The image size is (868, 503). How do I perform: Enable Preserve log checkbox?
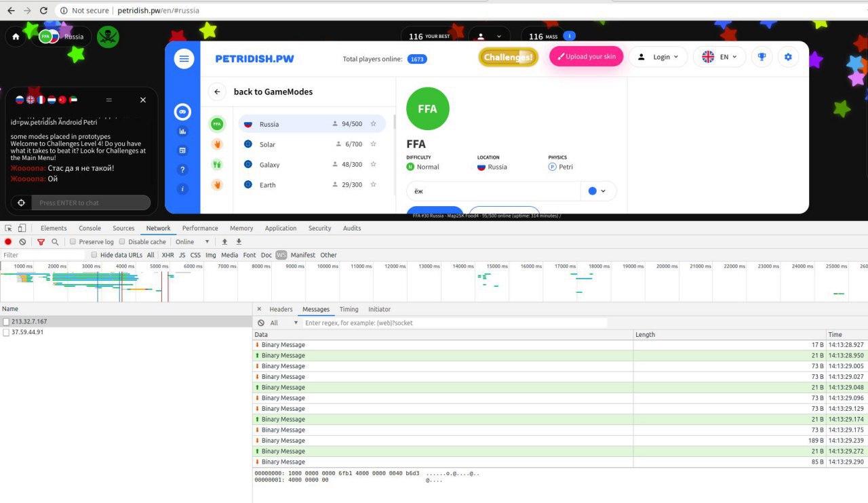74,242
